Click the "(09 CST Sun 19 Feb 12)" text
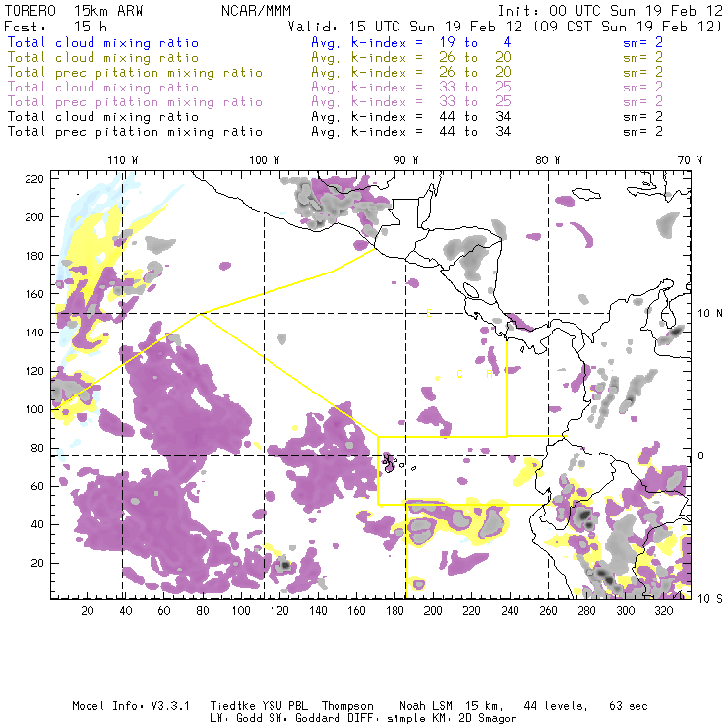Screen dimensions: 728x728 pos(628,27)
